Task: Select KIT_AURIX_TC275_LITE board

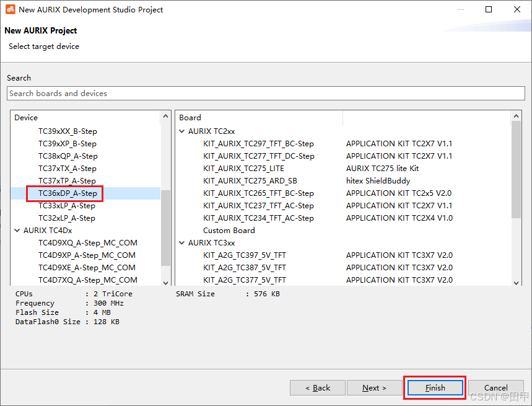Action: [x=243, y=169]
